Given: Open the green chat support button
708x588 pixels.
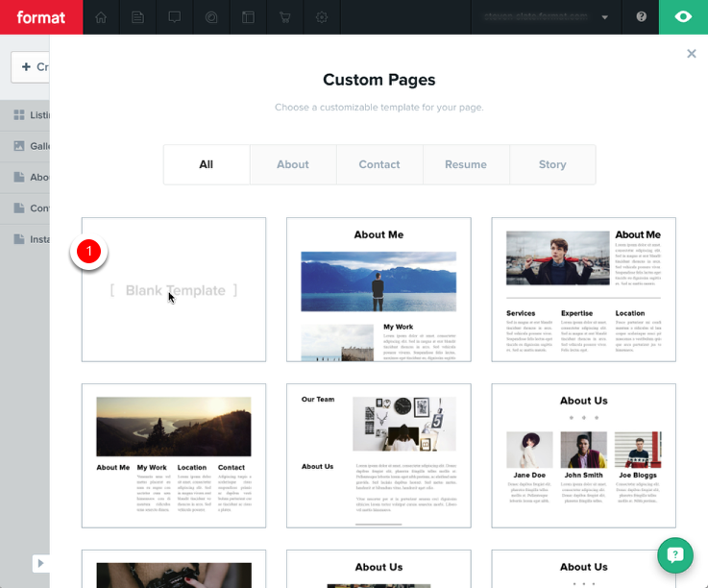Looking at the screenshot, I should click(x=675, y=555).
